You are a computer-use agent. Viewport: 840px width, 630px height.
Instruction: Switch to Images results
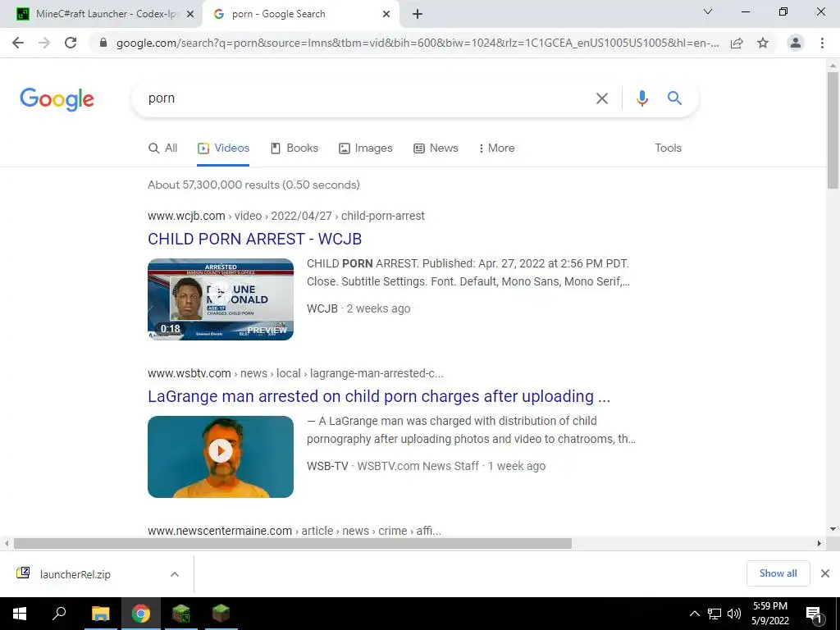pos(366,148)
